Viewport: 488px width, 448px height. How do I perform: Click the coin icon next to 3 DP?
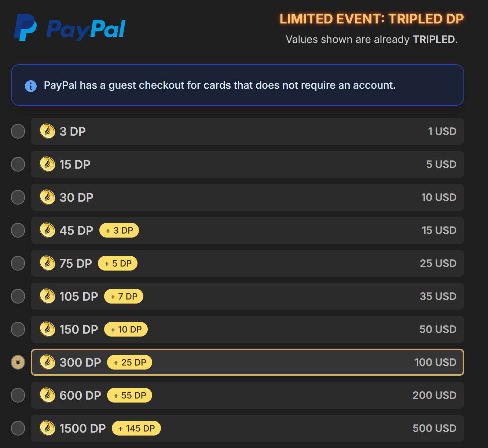click(47, 131)
